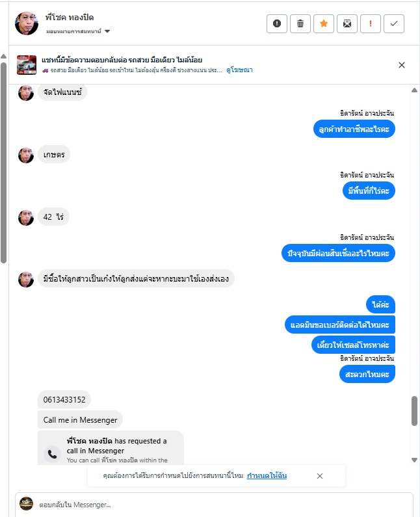Click the mark as unread envelope icon

click(347, 24)
